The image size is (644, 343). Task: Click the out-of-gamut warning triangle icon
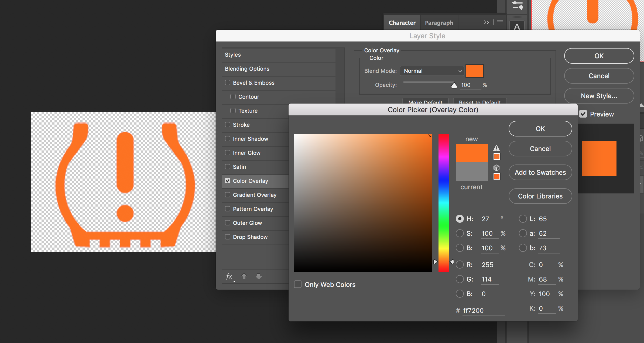coord(496,148)
